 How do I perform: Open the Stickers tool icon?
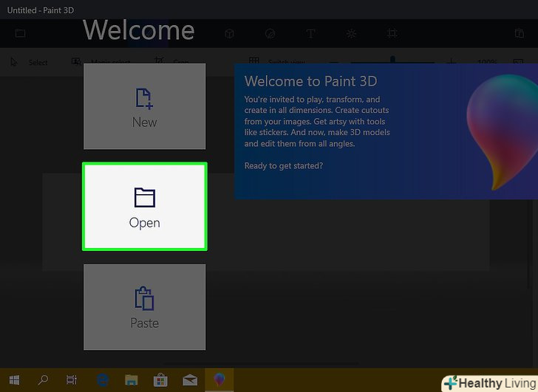pyautogui.click(x=270, y=33)
